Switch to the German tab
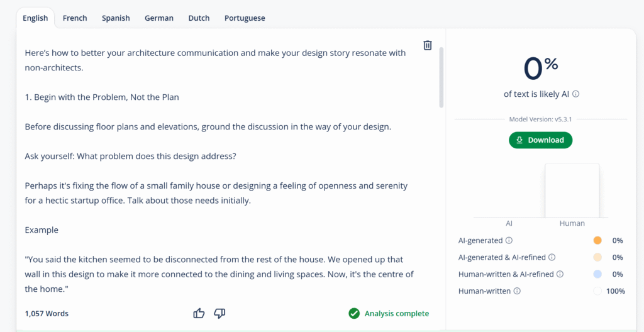The height and width of the screenshot is (332, 644). point(159,18)
